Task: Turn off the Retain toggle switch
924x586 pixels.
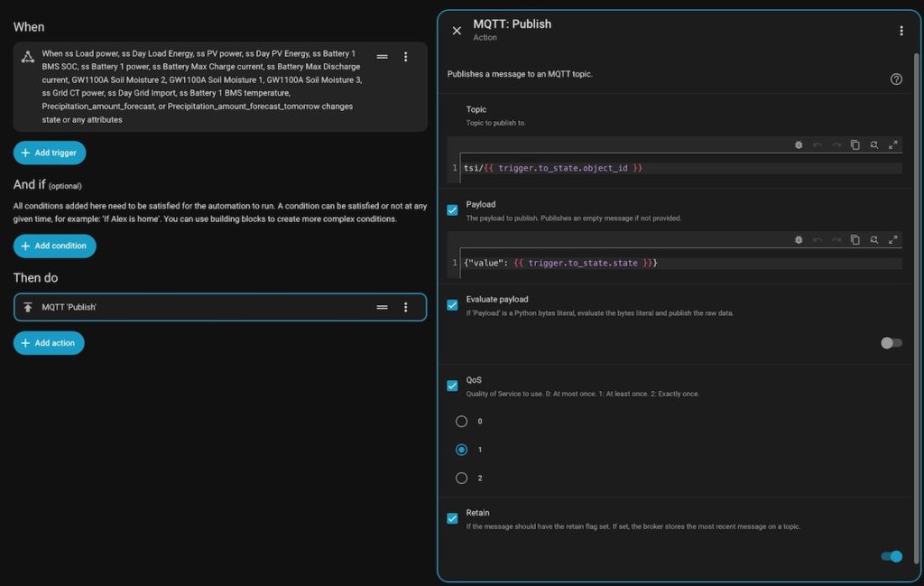Action: click(892, 556)
